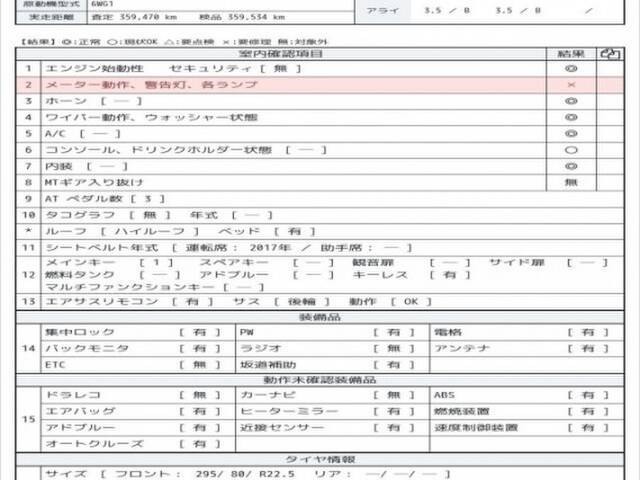Click the ◎ result for ホーン
Screen dimensions: 640x480
571,101
